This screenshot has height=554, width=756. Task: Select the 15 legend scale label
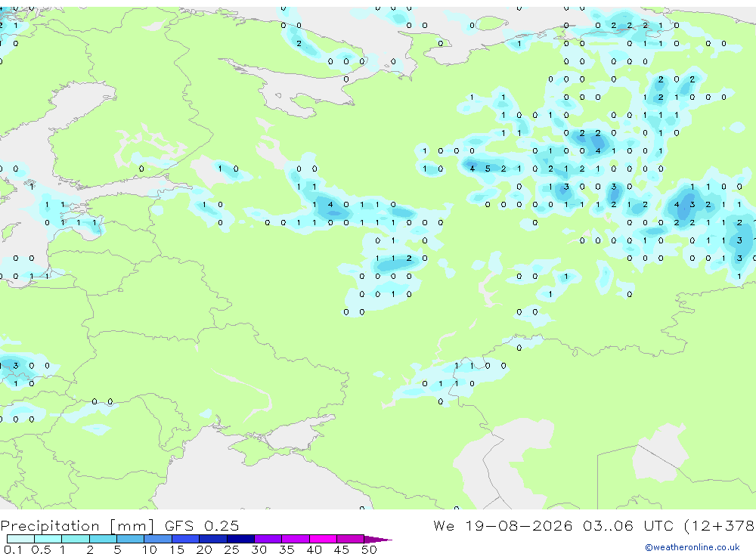pyautogui.click(x=177, y=549)
